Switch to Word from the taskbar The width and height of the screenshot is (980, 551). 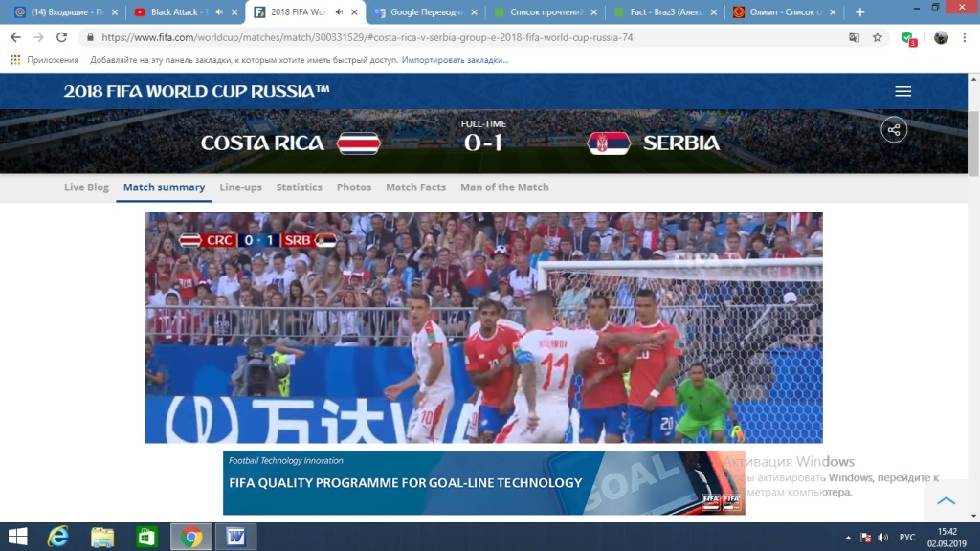pos(235,537)
